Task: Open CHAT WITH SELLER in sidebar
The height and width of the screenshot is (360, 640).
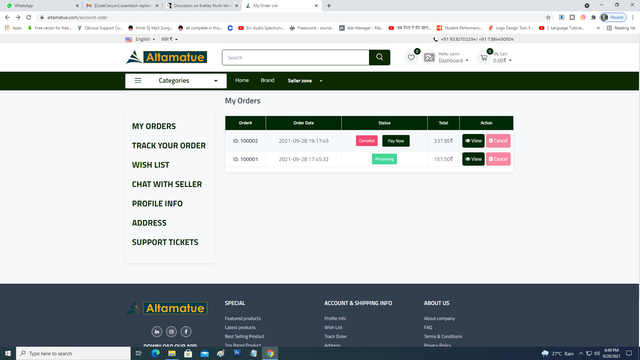Action: (167, 184)
